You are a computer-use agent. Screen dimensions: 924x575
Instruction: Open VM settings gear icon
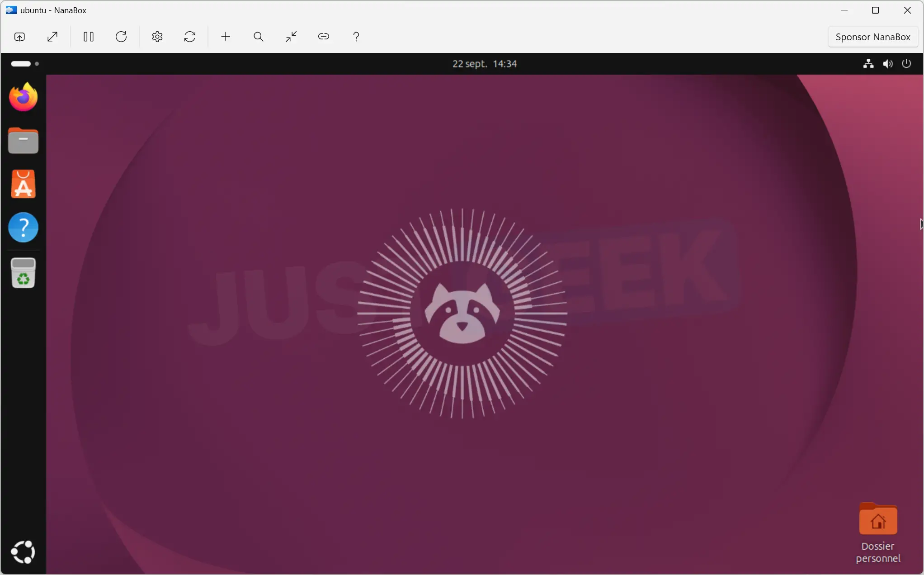[x=157, y=37]
